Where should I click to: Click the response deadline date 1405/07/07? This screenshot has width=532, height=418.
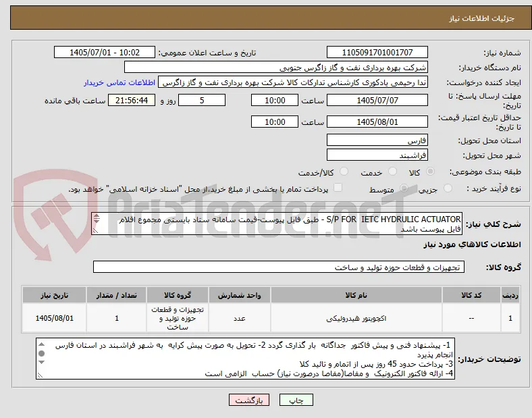377,101
